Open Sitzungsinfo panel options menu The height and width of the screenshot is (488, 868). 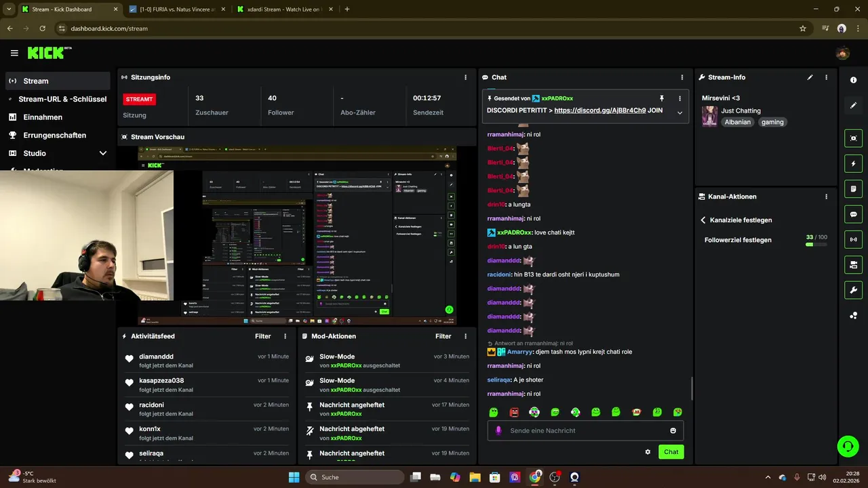click(465, 77)
